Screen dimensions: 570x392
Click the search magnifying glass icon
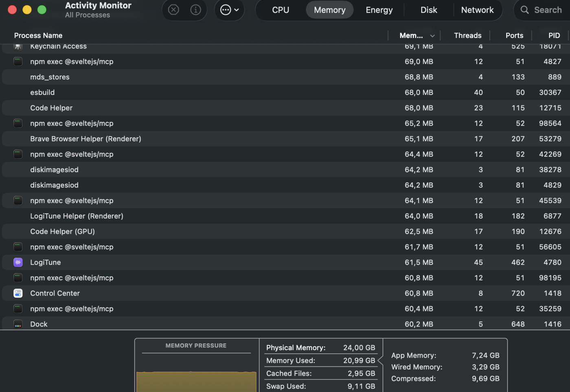click(x=525, y=10)
